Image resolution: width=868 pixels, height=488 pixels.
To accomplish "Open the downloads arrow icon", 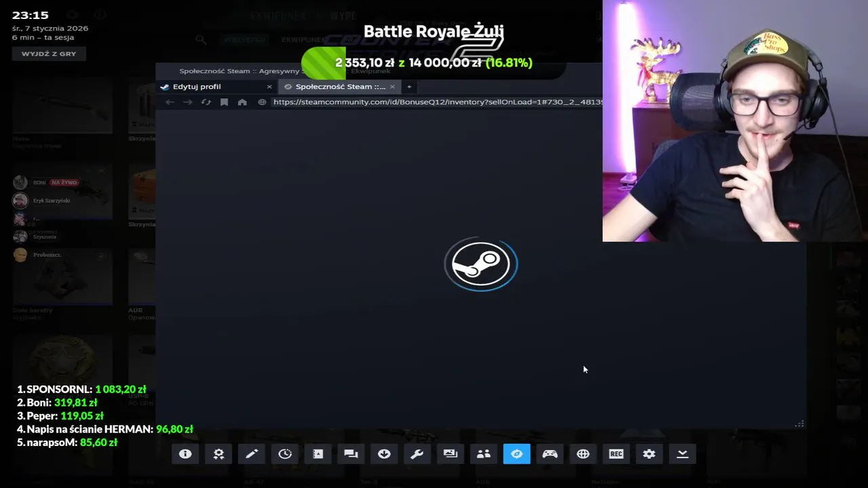I will (384, 454).
